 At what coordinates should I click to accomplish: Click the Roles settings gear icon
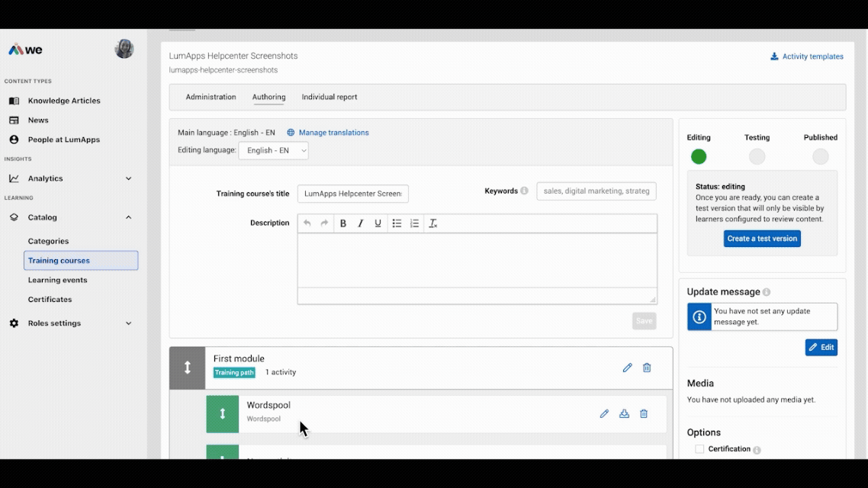coord(14,323)
